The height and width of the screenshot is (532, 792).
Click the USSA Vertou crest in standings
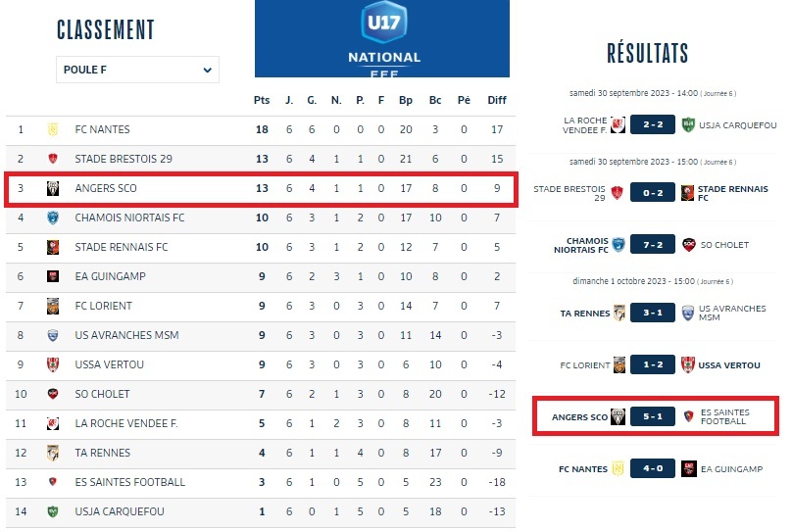[53, 364]
